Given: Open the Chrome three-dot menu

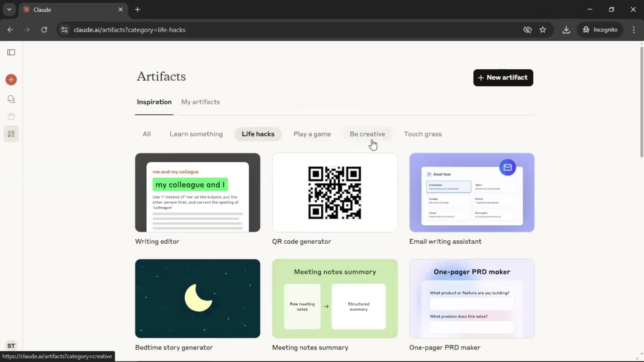Looking at the screenshot, I should tap(634, 30).
